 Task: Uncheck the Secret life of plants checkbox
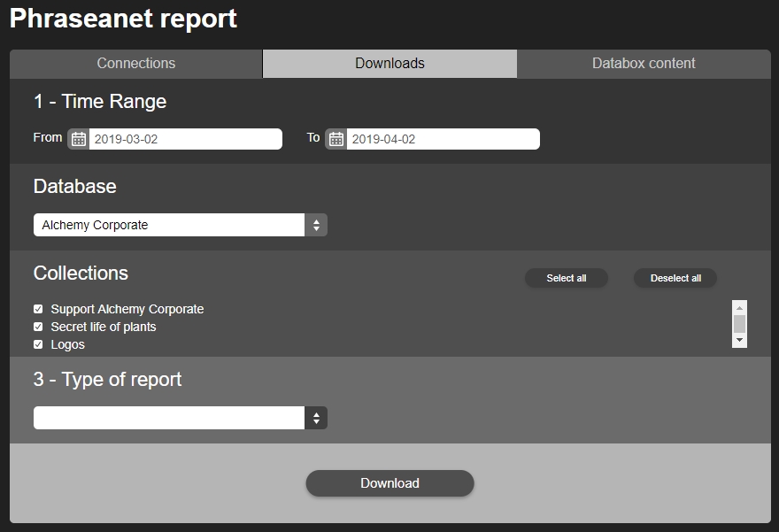[x=38, y=327]
